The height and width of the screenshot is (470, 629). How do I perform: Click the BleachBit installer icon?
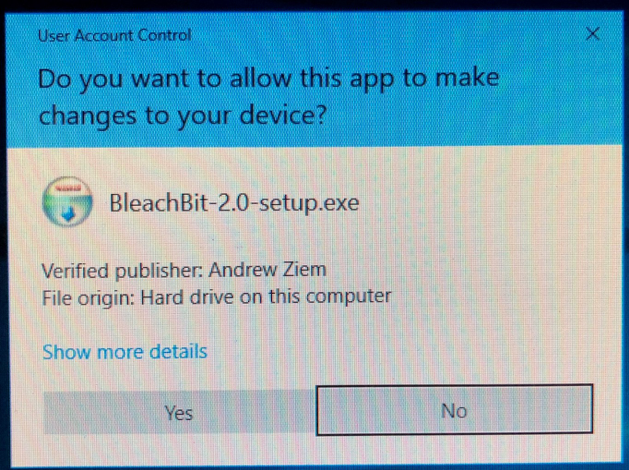click(67, 202)
